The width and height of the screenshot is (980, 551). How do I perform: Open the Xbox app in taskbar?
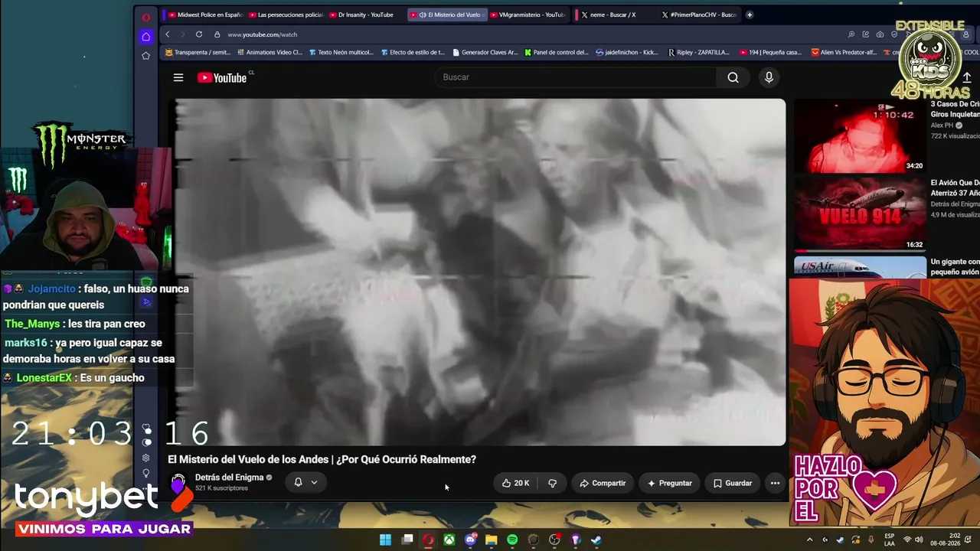[449, 540]
